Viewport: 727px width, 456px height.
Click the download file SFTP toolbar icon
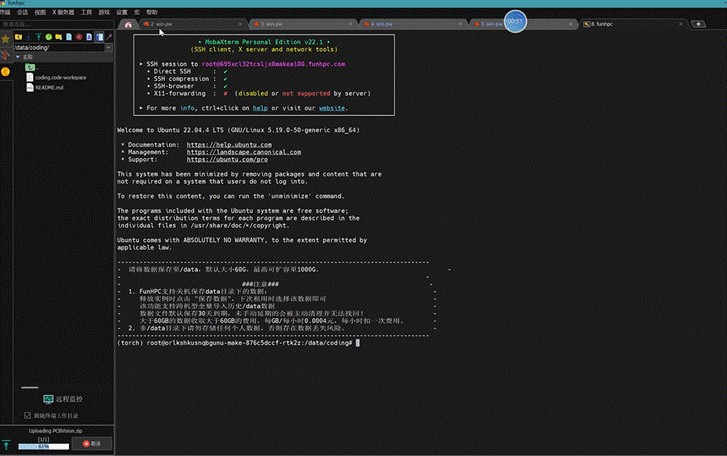click(29, 37)
